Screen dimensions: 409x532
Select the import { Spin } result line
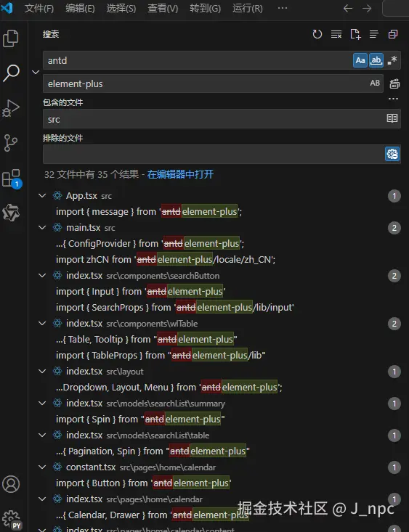pyautogui.click(x=217, y=419)
